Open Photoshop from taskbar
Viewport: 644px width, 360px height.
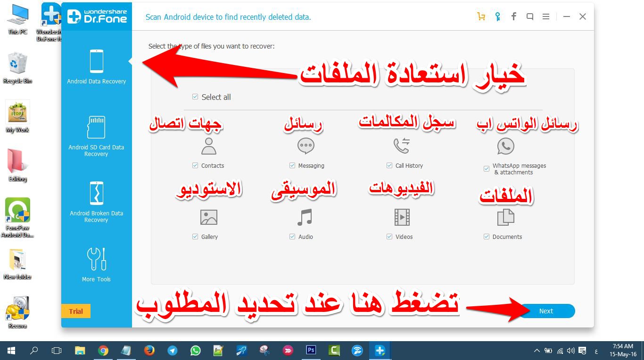[x=311, y=351]
